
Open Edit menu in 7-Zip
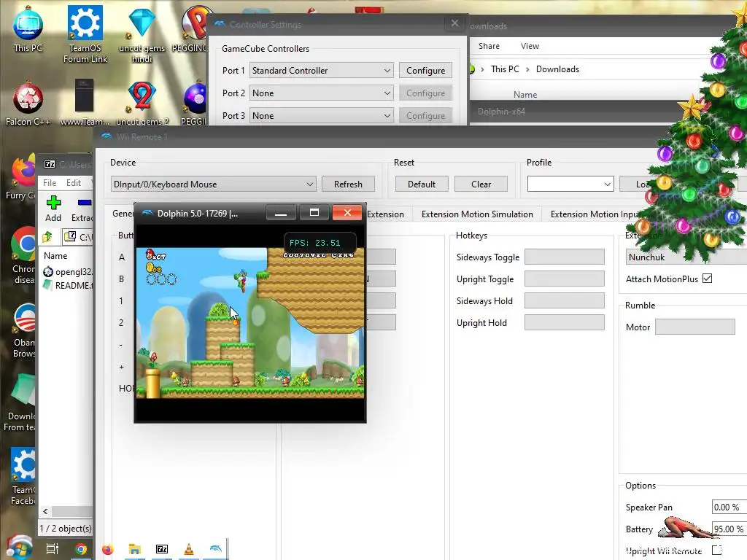tap(74, 183)
